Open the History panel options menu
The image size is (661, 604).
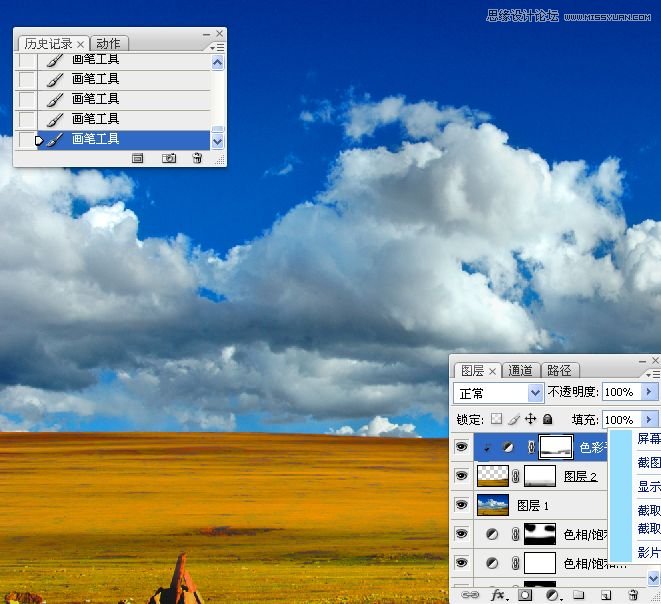tap(216, 47)
